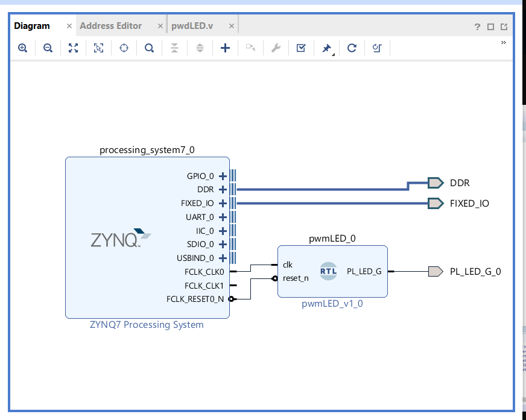Click the ZYNQ logo in the block
The height and width of the screenshot is (420, 526).
(121, 238)
